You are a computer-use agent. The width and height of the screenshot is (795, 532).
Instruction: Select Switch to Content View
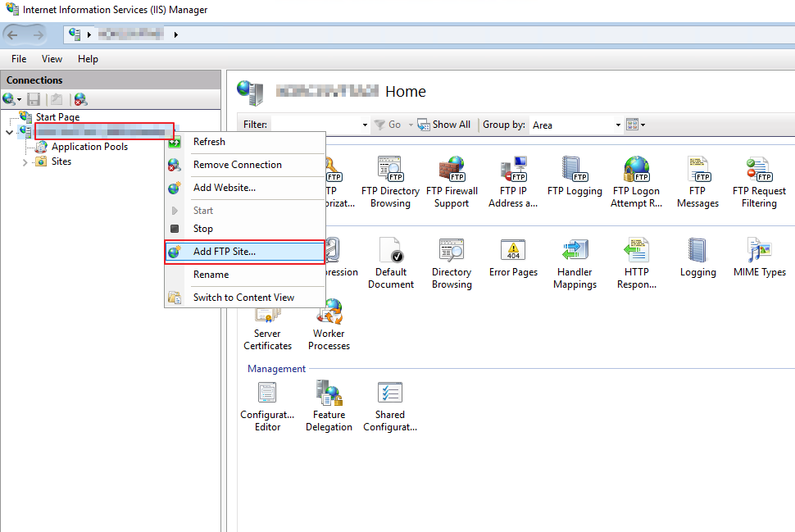pyautogui.click(x=245, y=298)
